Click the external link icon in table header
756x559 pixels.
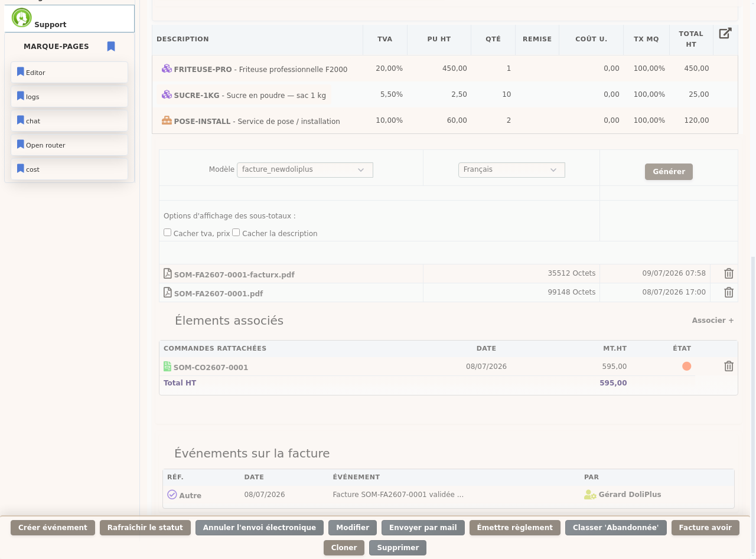(x=725, y=33)
